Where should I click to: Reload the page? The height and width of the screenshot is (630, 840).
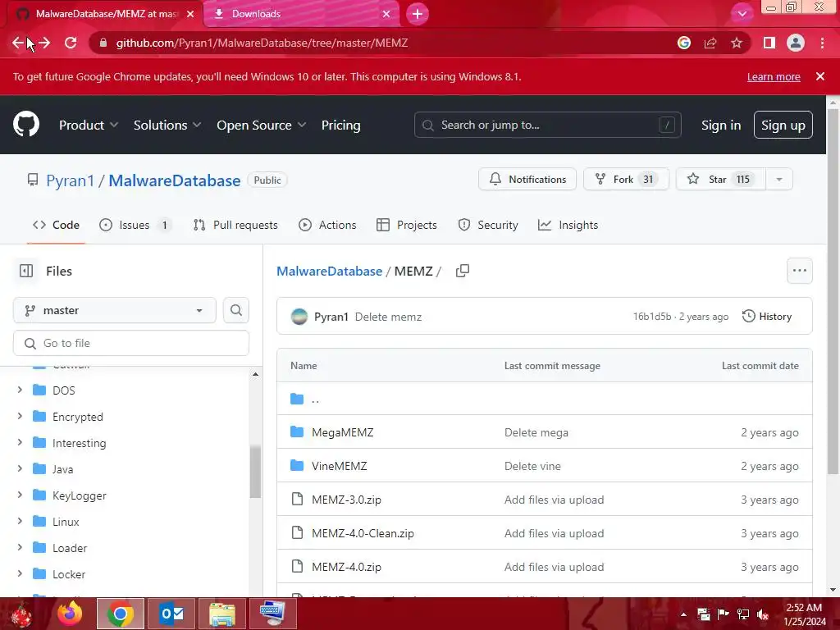(x=71, y=43)
